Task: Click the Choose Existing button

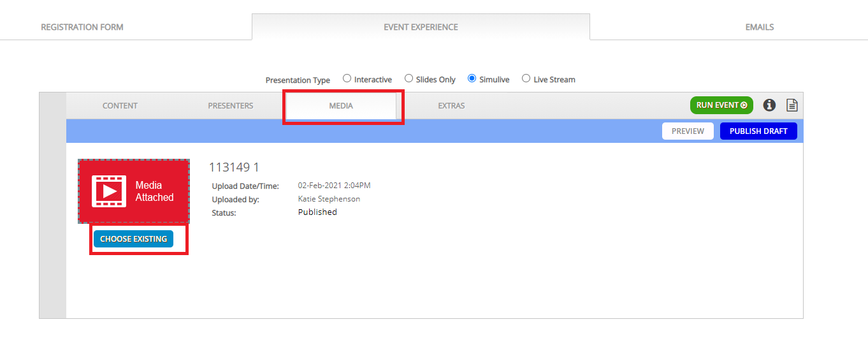Action: coord(133,239)
